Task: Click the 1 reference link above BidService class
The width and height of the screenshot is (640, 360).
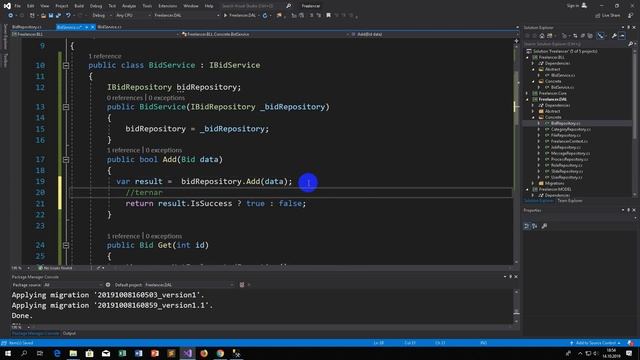Action: (105, 56)
